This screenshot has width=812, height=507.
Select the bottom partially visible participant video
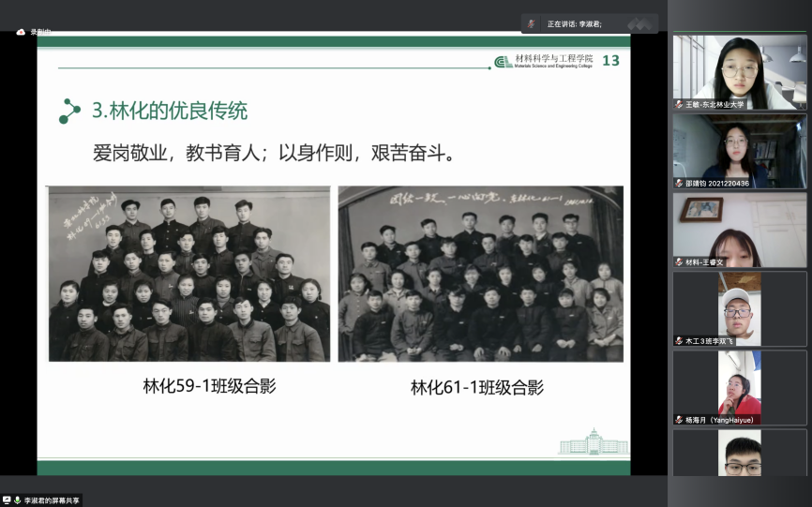739,454
